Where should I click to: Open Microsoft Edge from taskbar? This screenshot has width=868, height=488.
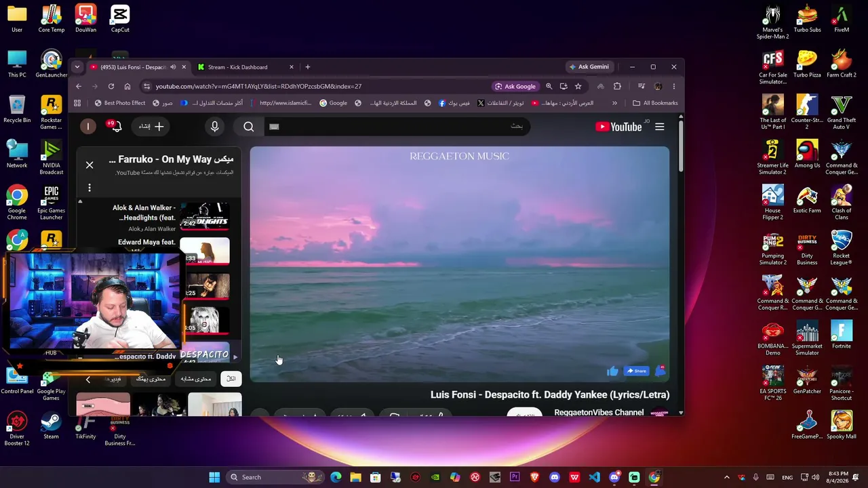point(336,477)
